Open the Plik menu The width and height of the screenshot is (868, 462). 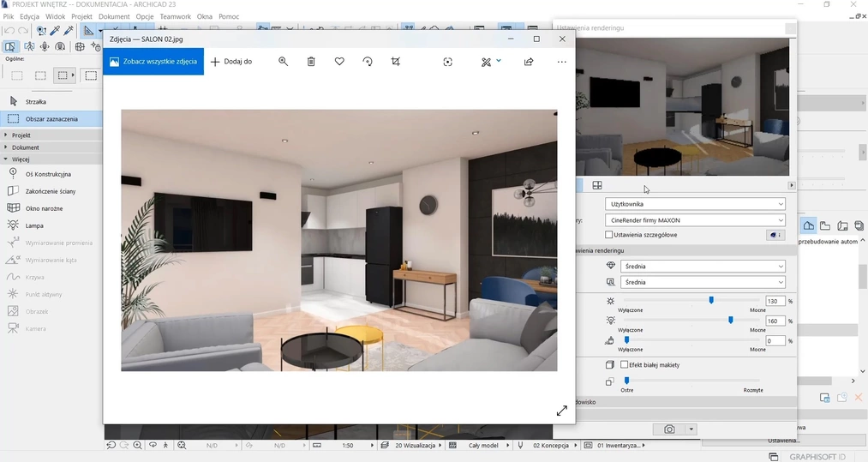9,16
